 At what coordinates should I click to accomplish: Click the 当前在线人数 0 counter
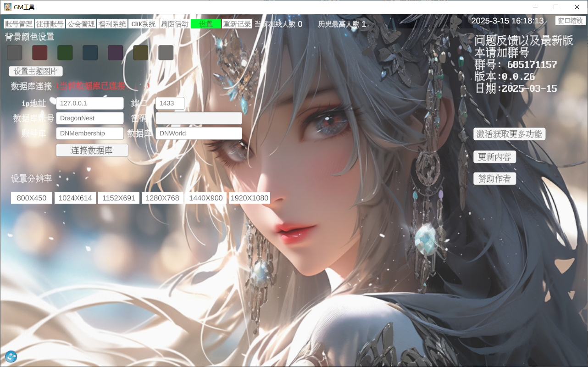point(278,24)
